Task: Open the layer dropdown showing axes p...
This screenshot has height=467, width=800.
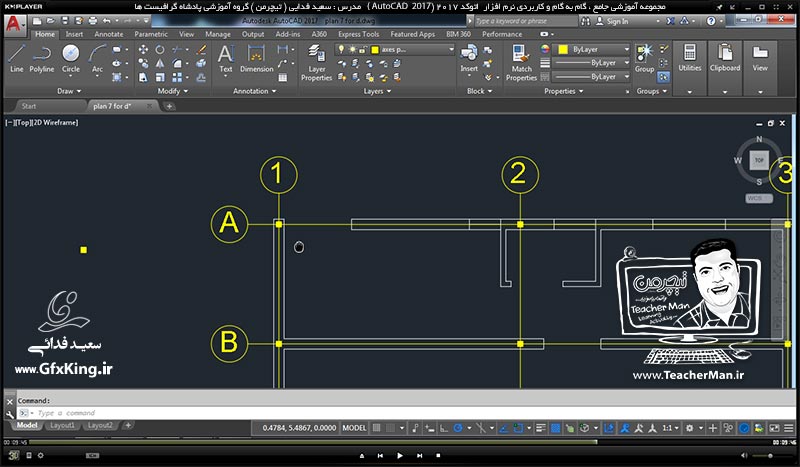Action: 394,50
